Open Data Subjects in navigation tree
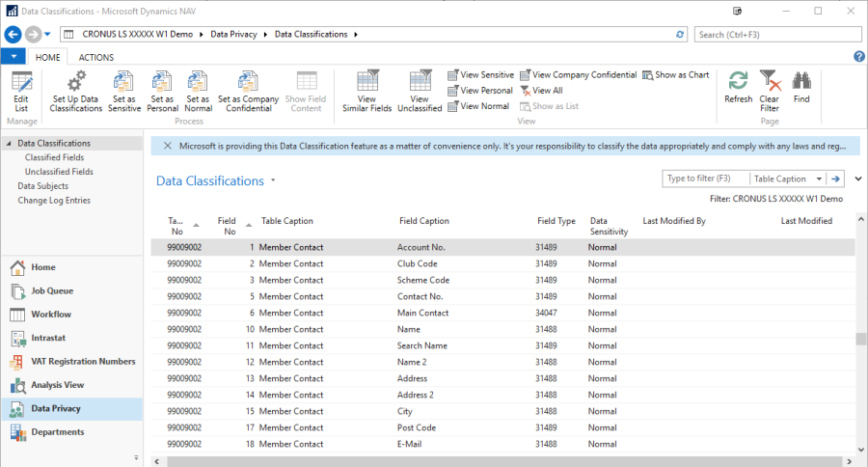This screenshot has height=467, width=868. 42,186
